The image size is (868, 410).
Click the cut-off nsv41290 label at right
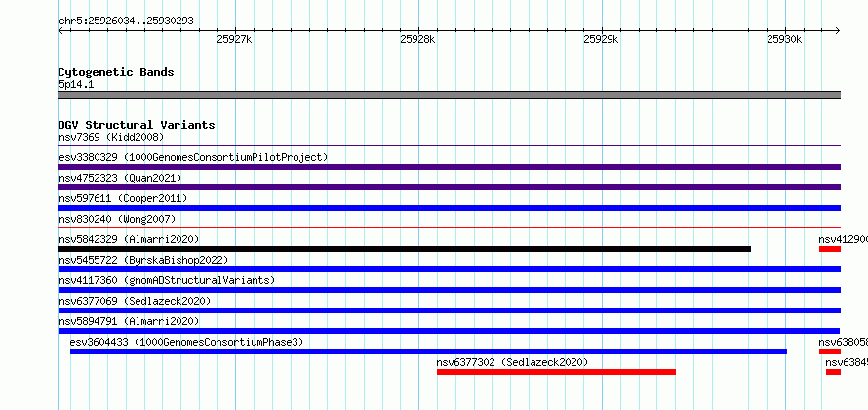843,239
